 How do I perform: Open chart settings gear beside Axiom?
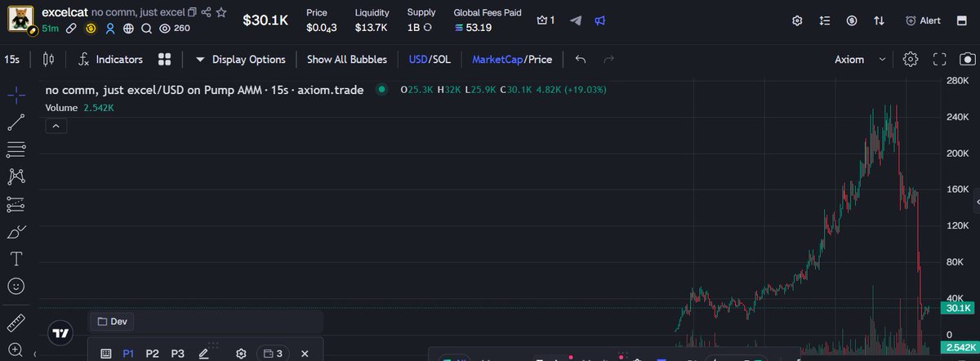911,59
